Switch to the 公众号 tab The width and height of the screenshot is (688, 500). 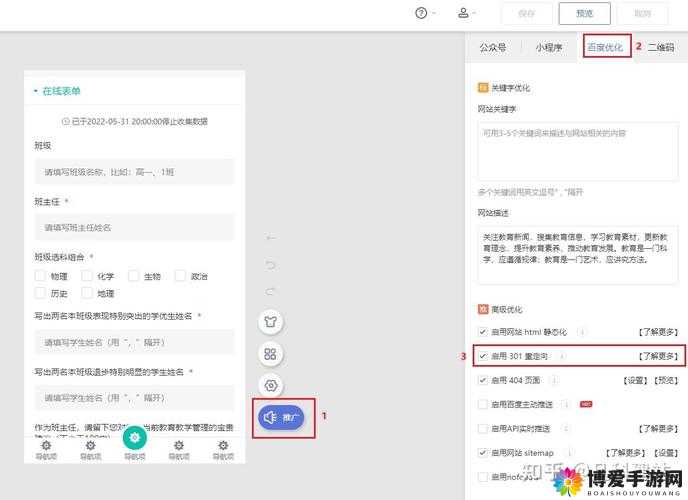tap(492, 47)
